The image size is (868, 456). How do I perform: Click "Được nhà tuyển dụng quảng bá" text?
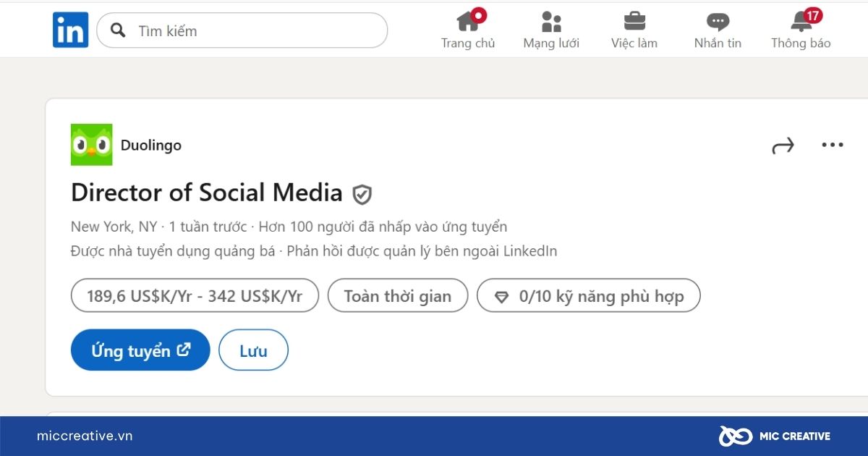[x=173, y=252]
